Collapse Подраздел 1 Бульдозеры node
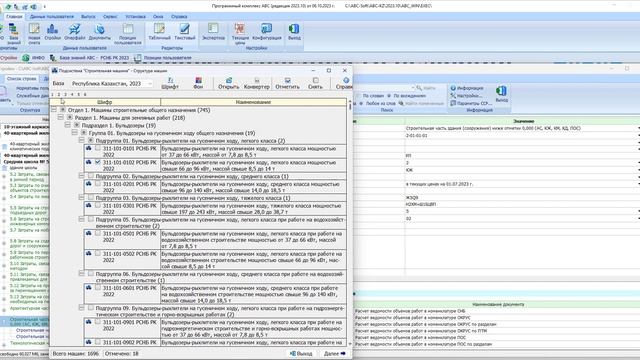 tap(68, 125)
